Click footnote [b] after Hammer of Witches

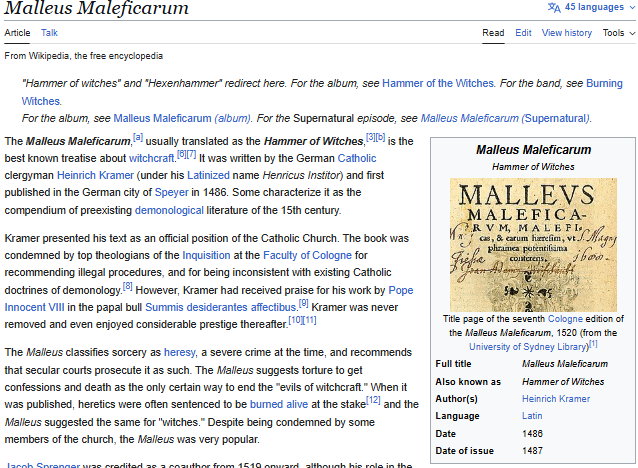pos(380,138)
